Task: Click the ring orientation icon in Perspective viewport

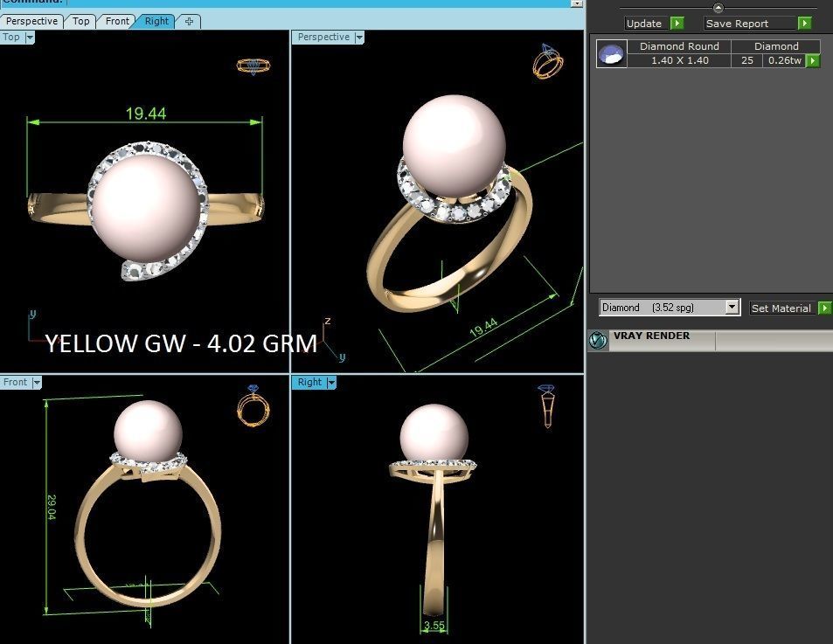Action: click(548, 61)
